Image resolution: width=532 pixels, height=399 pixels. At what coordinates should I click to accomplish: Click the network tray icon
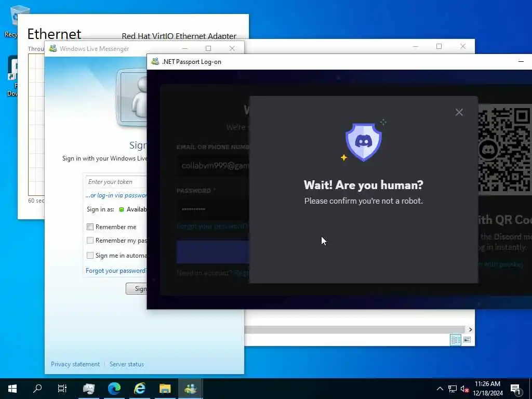[453, 389]
